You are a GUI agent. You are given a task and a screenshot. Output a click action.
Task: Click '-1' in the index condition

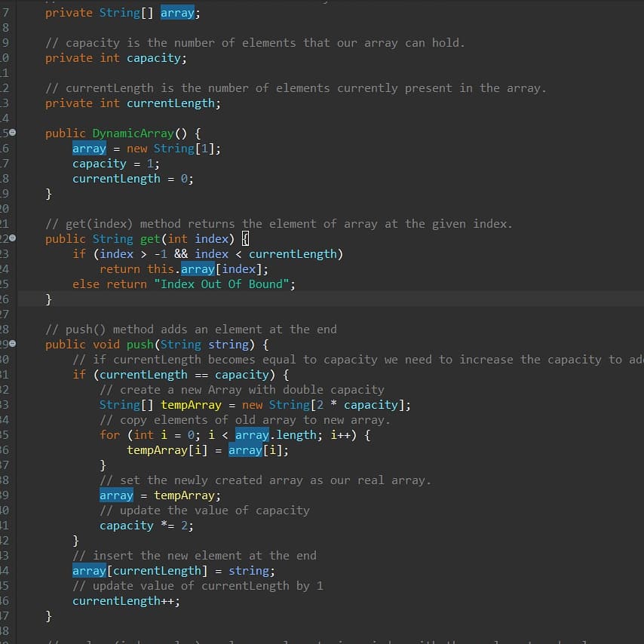point(160,254)
